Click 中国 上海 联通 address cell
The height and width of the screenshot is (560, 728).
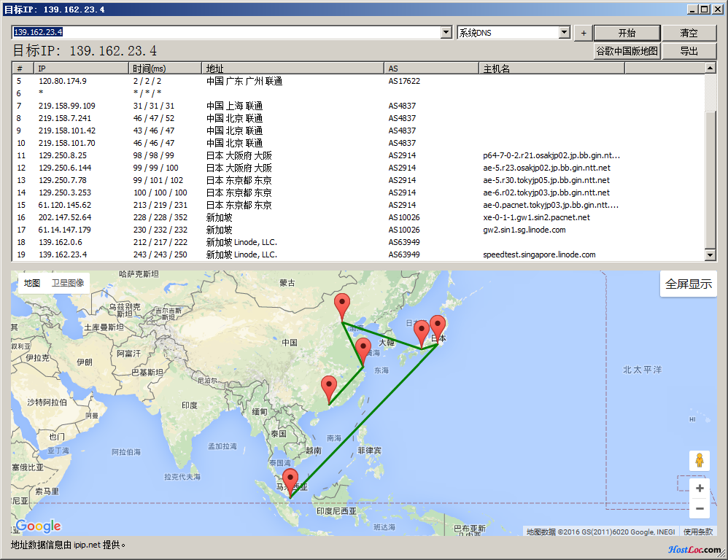[234, 106]
